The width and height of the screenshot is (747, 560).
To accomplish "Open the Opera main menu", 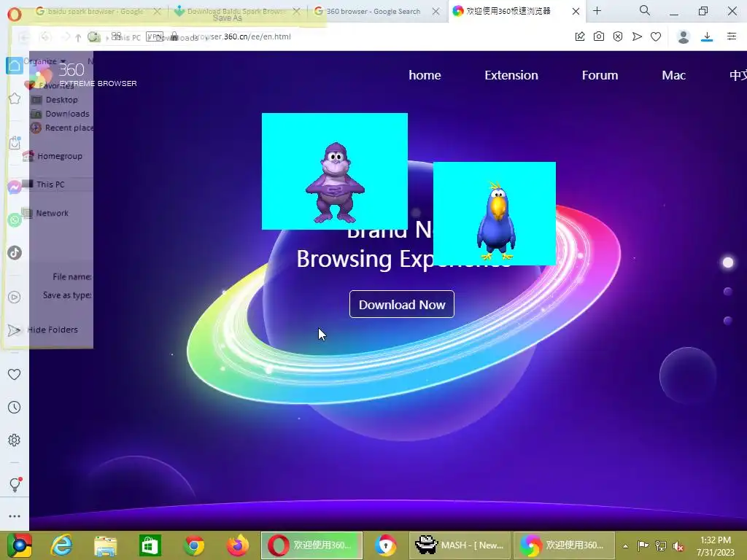I will [x=15, y=14].
